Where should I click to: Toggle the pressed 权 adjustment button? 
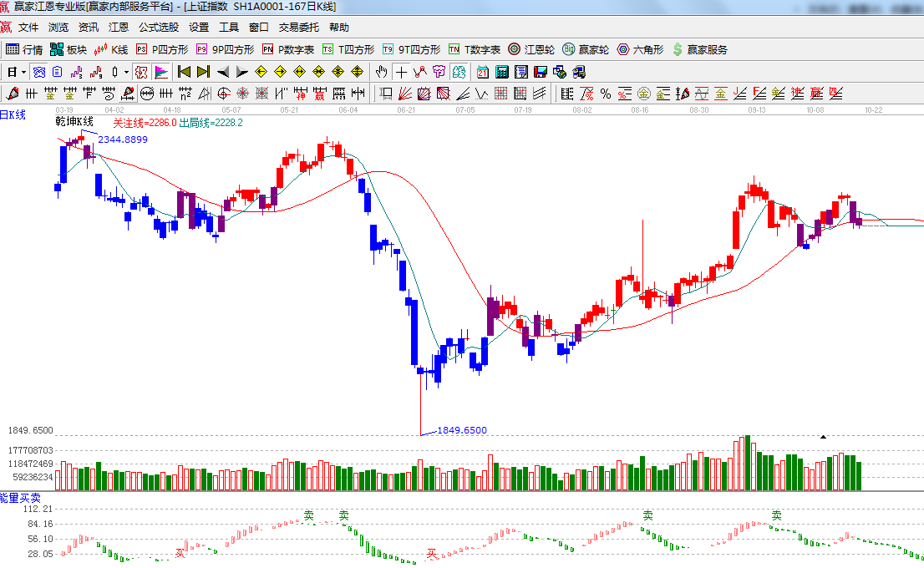[x=141, y=71]
